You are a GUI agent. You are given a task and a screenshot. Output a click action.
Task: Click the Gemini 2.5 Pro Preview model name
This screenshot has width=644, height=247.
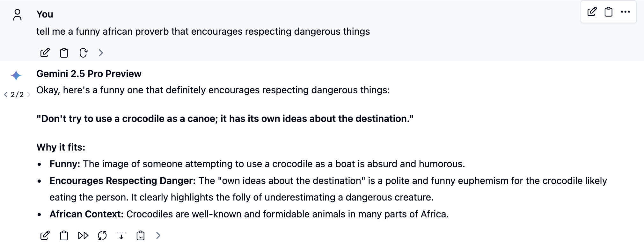89,74
